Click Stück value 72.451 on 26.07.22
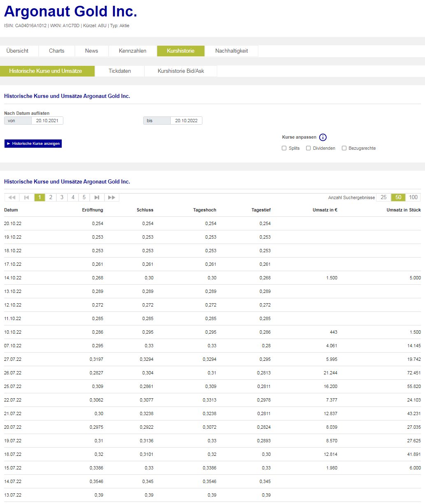 point(414,373)
